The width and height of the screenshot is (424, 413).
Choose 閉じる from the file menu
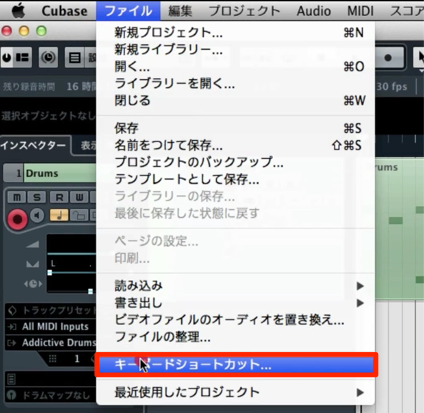click(235, 100)
